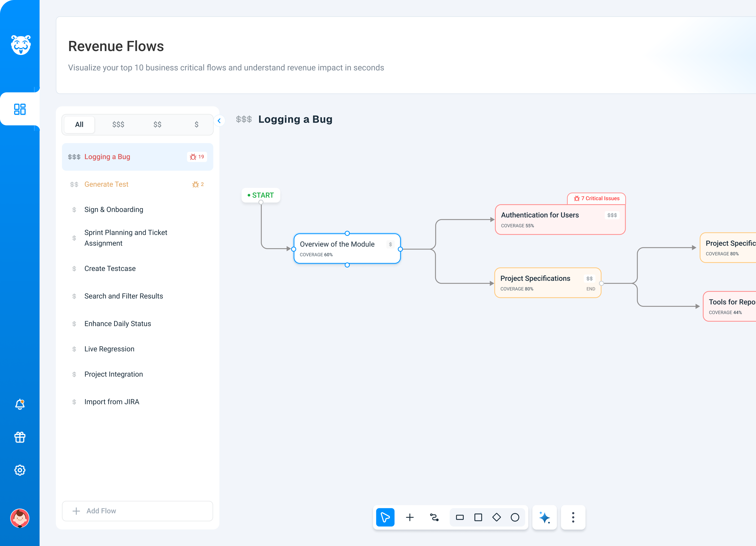The height and width of the screenshot is (546, 756).
Task: Open the three-dot more options menu
Action: pyautogui.click(x=573, y=517)
